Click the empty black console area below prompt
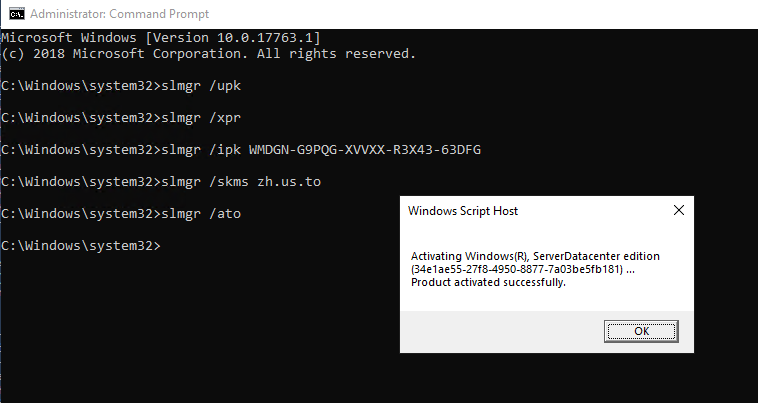The image size is (758, 403). coord(193,329)
